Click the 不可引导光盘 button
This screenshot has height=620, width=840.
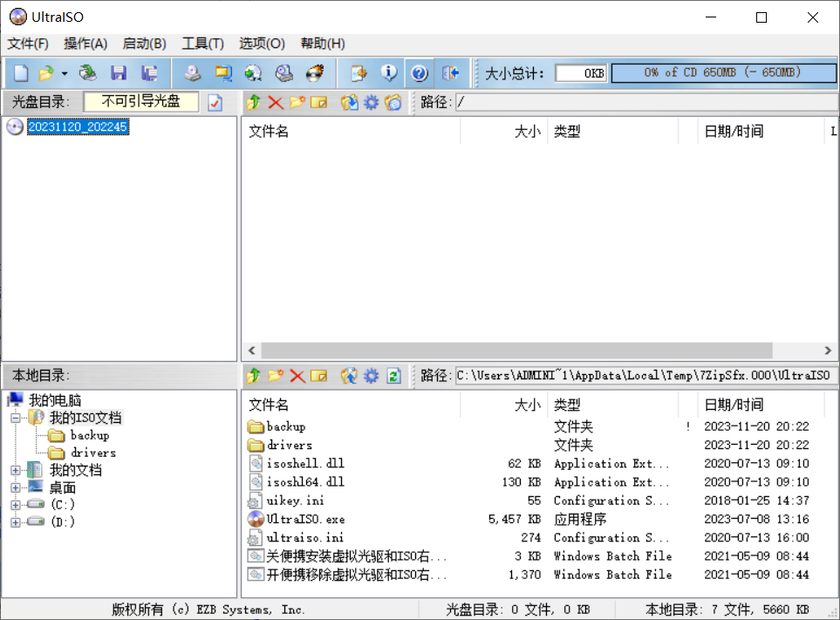140,102
